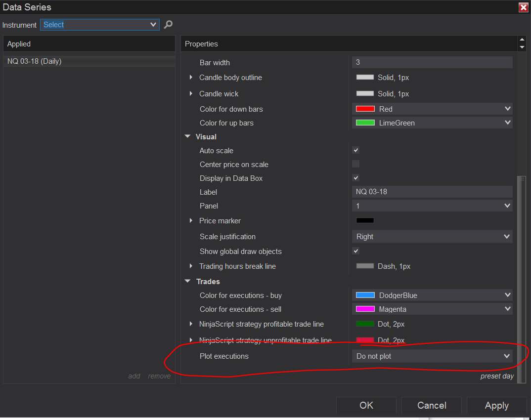Image resolution: width=531 pixels, height=420 pixels.
Task: Click the add link
Action: point(134,376)
